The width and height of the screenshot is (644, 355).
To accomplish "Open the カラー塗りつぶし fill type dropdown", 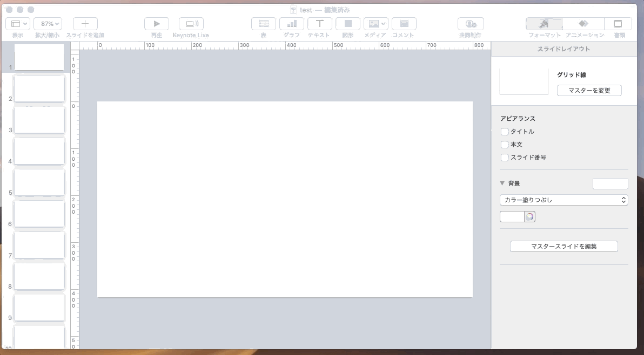I will pyautogui.click(x=563, y=200).
